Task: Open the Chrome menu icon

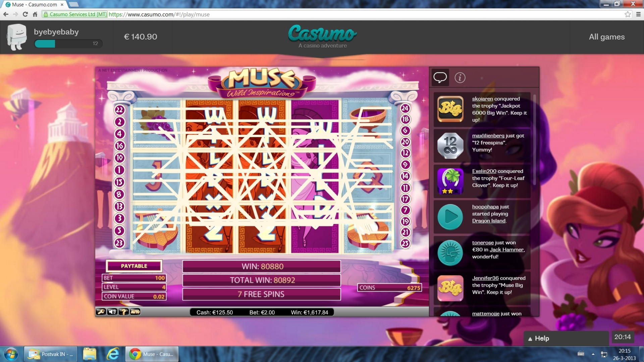Action: pyautogui.click(x=638, y=14)
